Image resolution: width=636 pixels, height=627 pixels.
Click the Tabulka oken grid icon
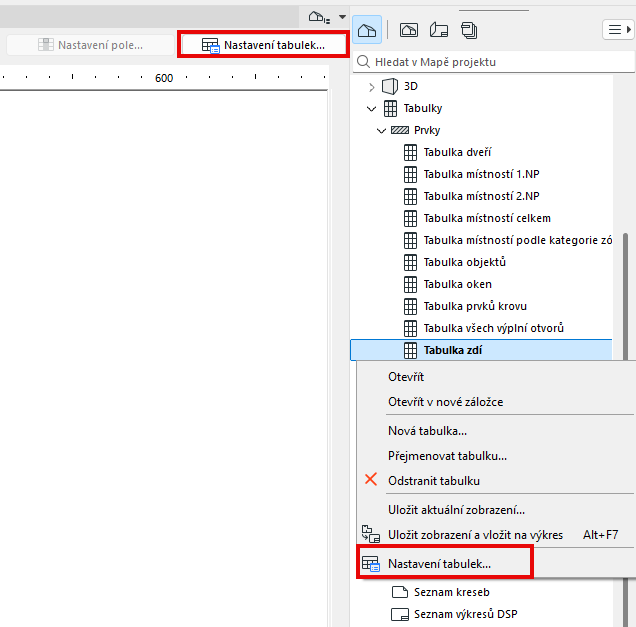click(x=410, y=284)
